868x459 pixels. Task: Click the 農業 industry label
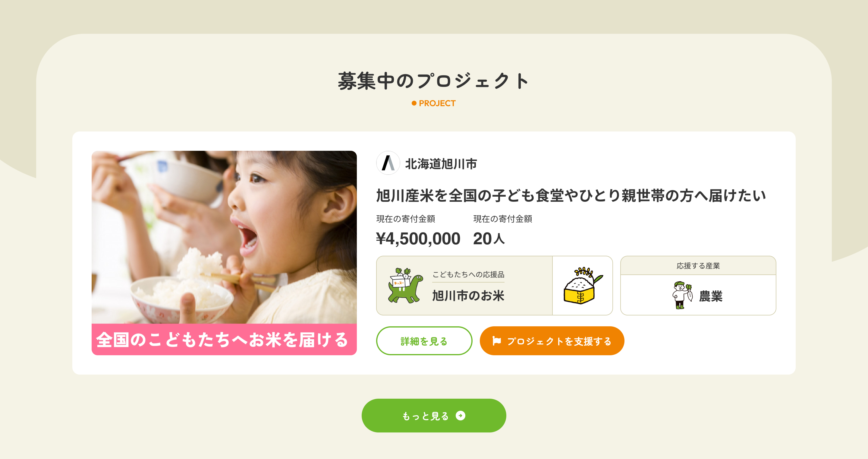tap(711, 296)
